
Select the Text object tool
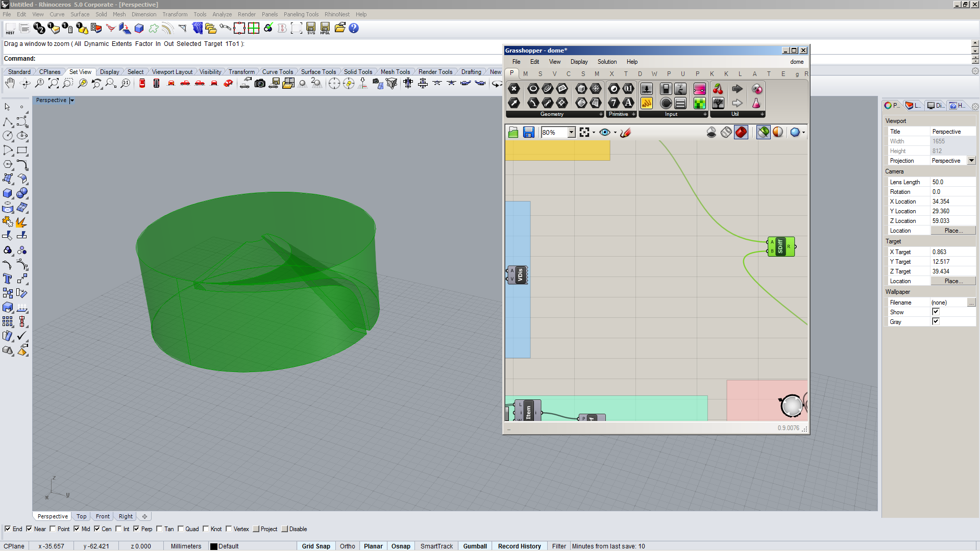(8, 279)
